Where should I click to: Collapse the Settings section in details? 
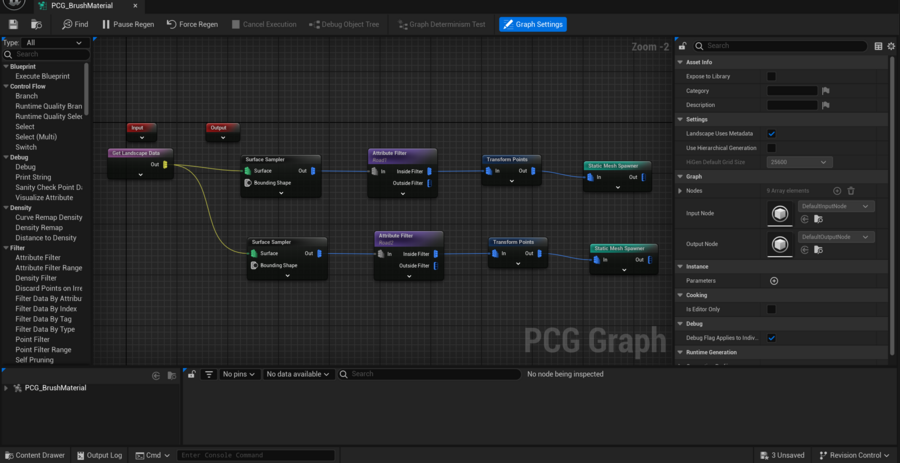tap(680, 119)
